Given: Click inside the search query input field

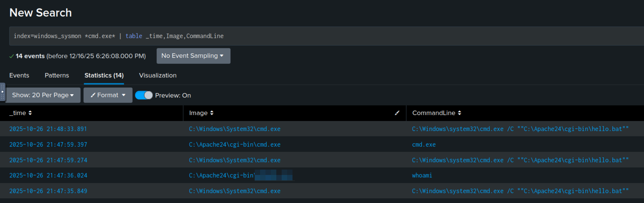Looking at the screenshot, I should [x=304, y=36].
